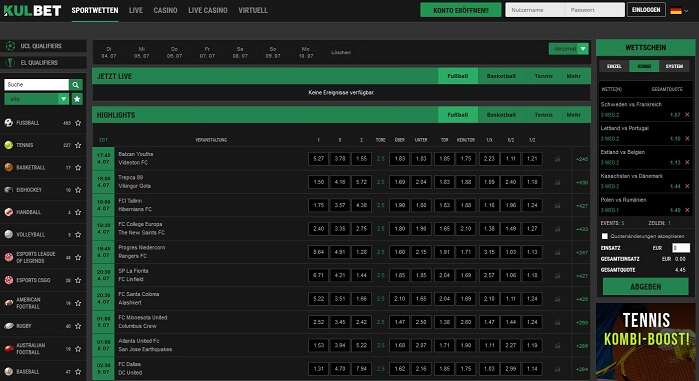Expand more markets for FC Minnesota United

tap(582, 322)
